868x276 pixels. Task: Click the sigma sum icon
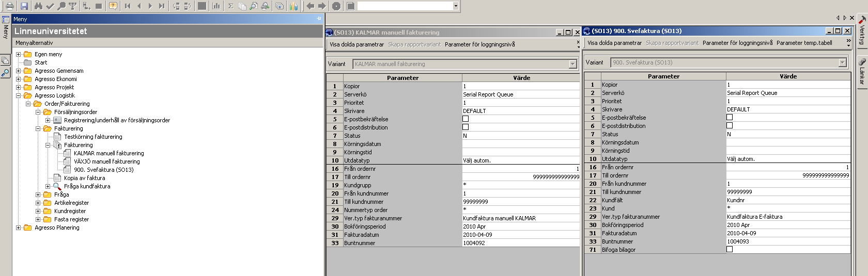(x=230, y=6)
